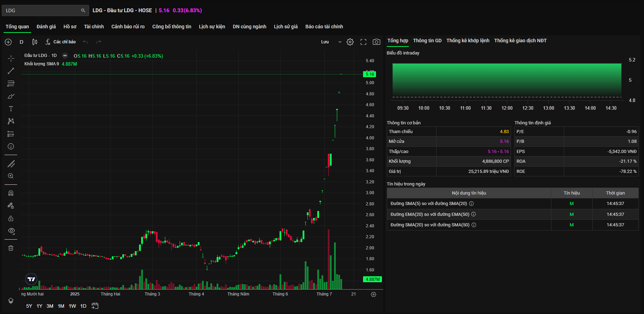Collapse the Đầu tư LDG legend
Screen dimensions: 644x314
pyautogui.click(x=65, y=56)
